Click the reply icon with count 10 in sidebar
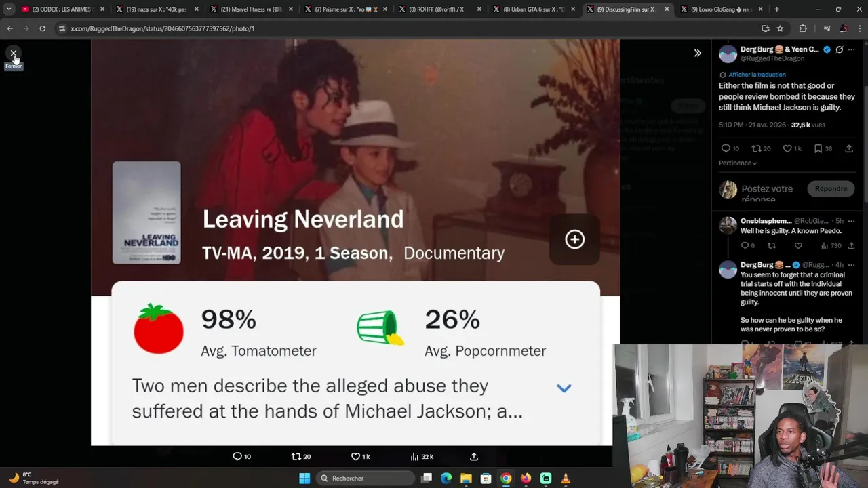This screenshot has width=868, height=488. point(730,148)
